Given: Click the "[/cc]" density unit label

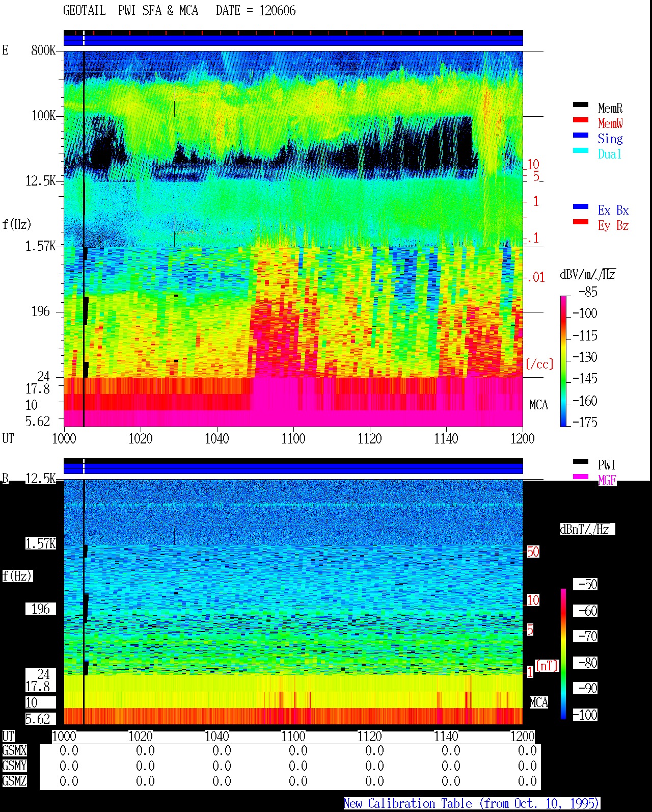Looking at the screenshot, I should pyautogui.click(x=539, y=364).
